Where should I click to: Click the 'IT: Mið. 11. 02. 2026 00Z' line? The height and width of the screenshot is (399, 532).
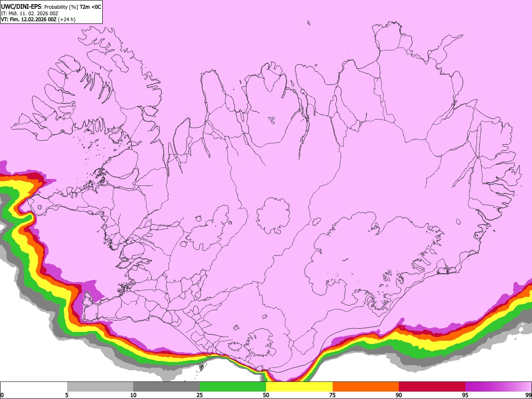pyautogui.click(x=30, y=13)
